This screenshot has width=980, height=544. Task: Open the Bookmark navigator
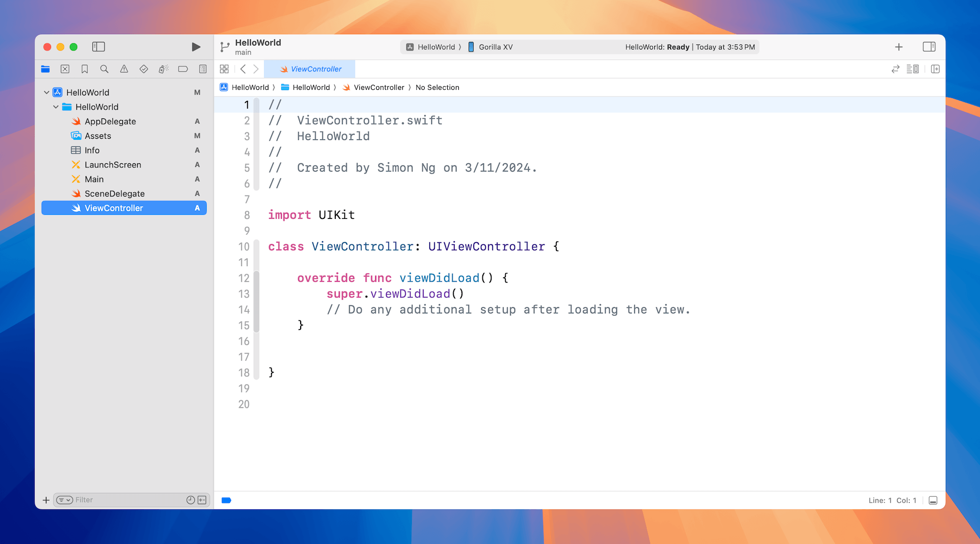[x=85, y=69]
